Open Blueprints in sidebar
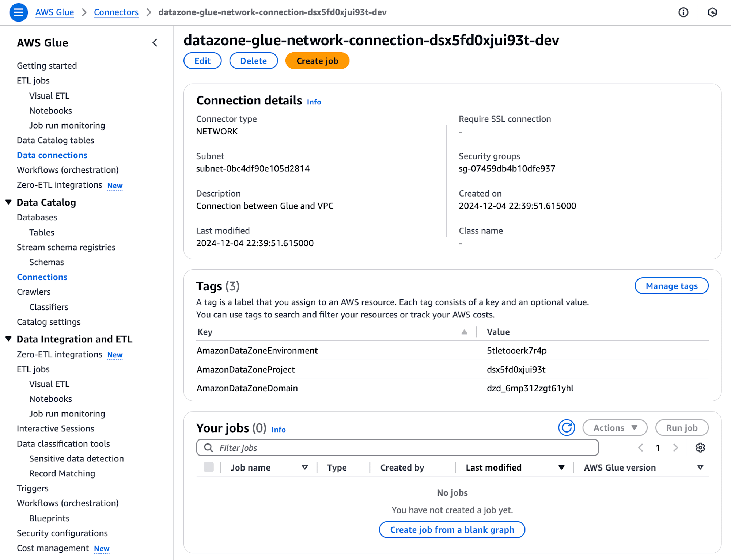Screen dimensions: 731x560 pos(49,518)
